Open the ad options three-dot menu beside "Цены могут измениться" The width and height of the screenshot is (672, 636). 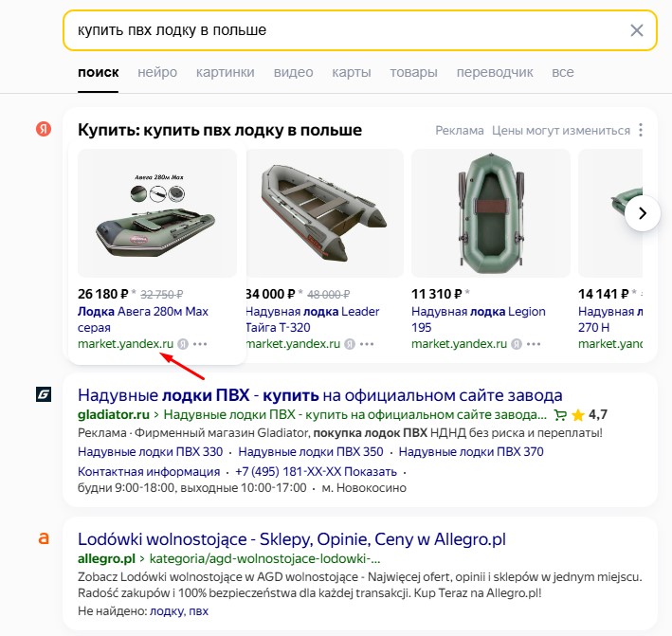click(642, 131)
